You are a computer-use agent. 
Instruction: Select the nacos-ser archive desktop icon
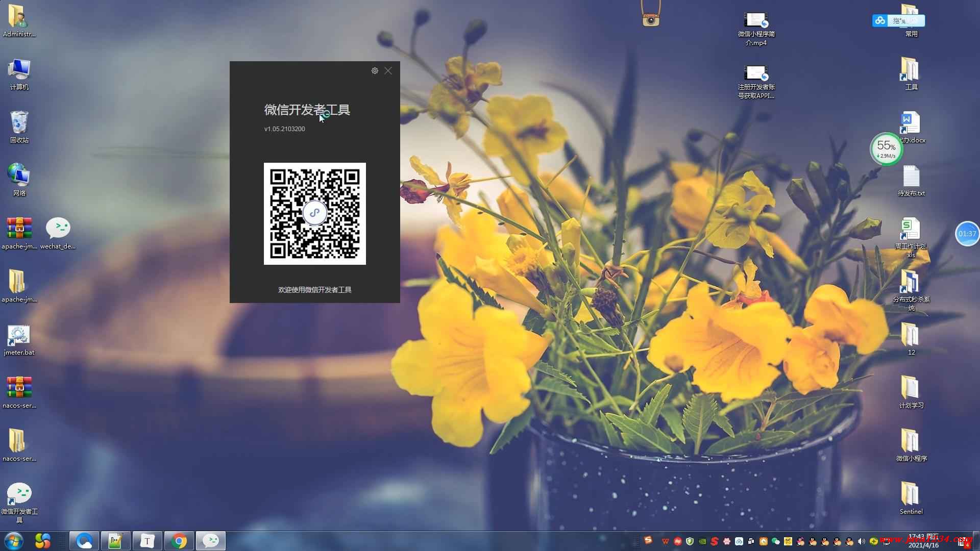point(19,392)
